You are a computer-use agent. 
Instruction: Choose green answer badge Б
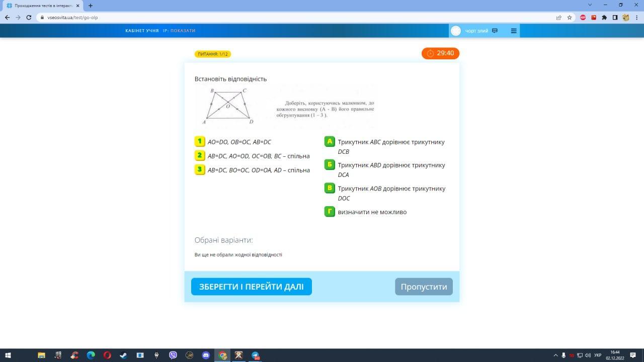[330, 165]
